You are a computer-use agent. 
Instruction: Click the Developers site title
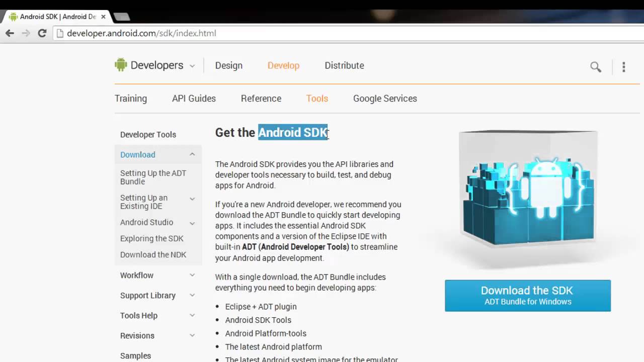[157, 65]
